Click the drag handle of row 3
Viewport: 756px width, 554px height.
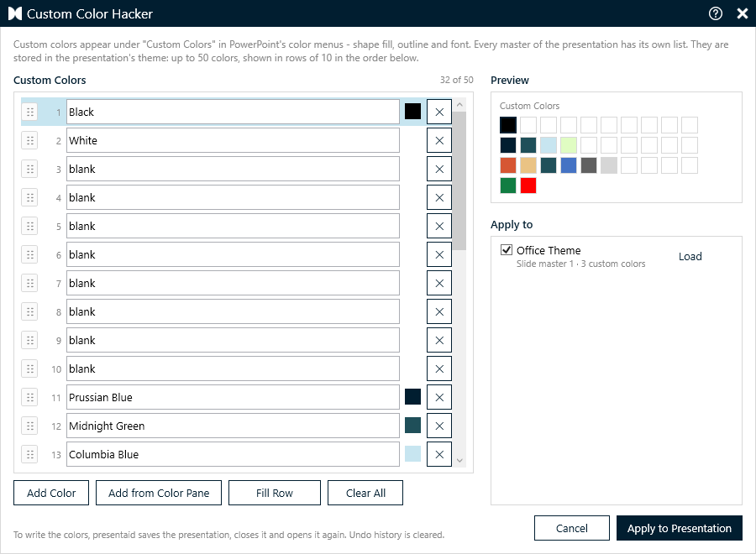(x=30, y=169)
